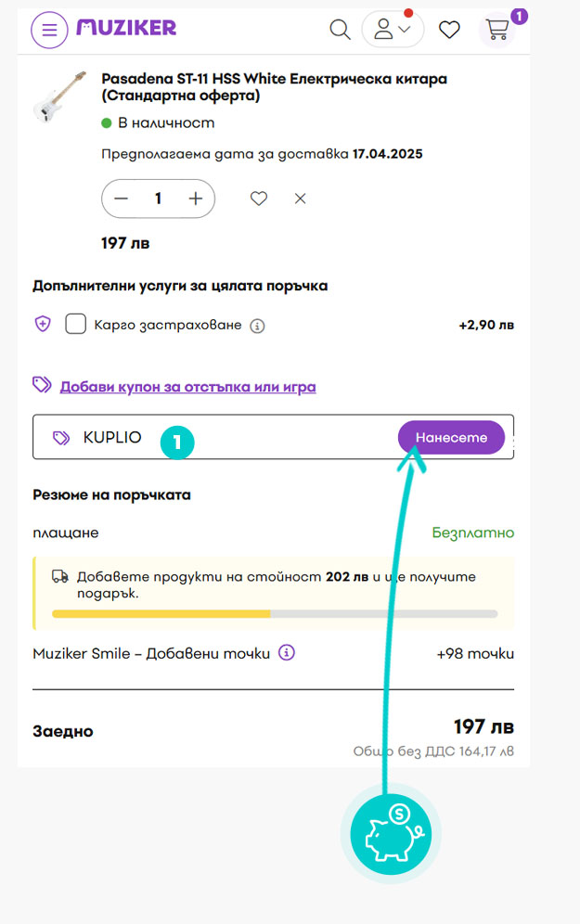The image size is (580, 924).
Task: Add guitar to favorites heart icon
Action: (259, 199)
